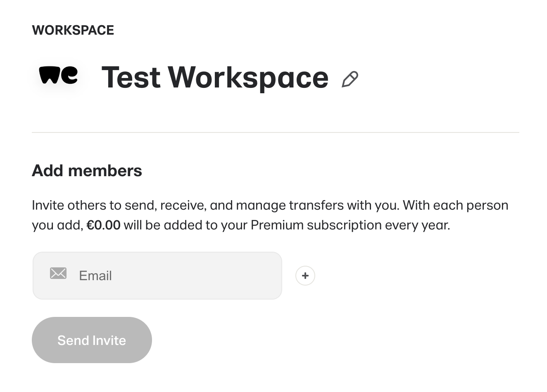Click the horizontal divider under workspace title

pyautogui.click(x=276, y=132)
